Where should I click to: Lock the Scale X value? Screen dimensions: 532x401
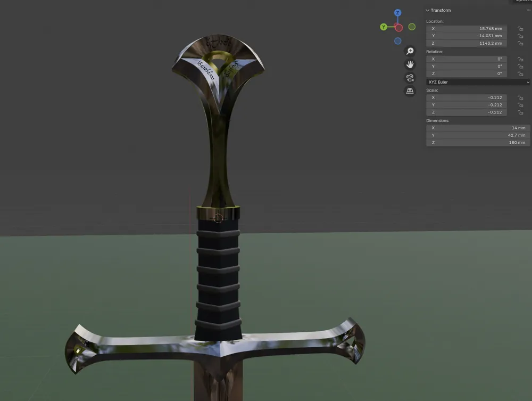(520, 98)
